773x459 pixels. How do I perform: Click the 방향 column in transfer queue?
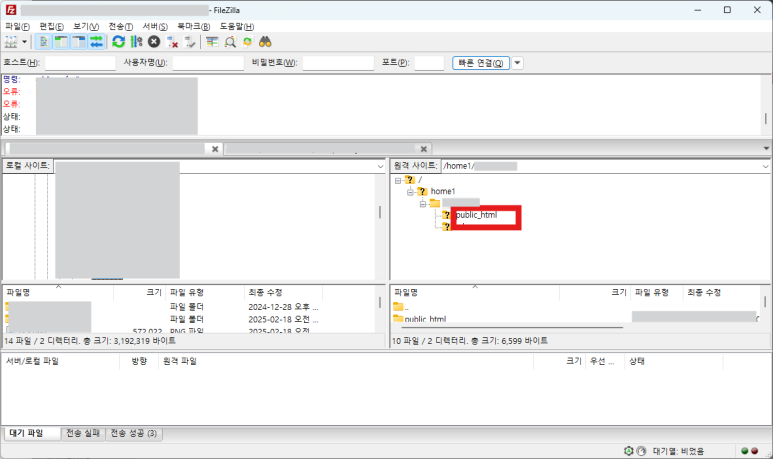(x=139, y=361)
